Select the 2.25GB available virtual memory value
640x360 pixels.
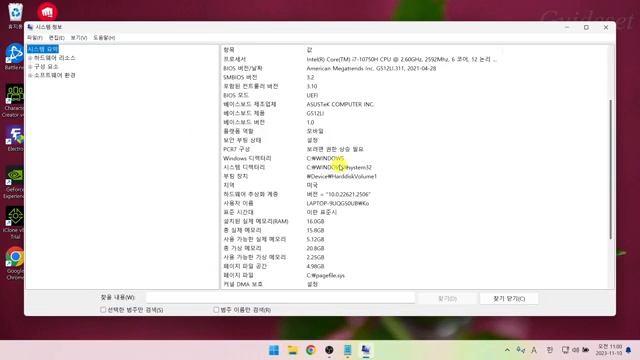315,257
